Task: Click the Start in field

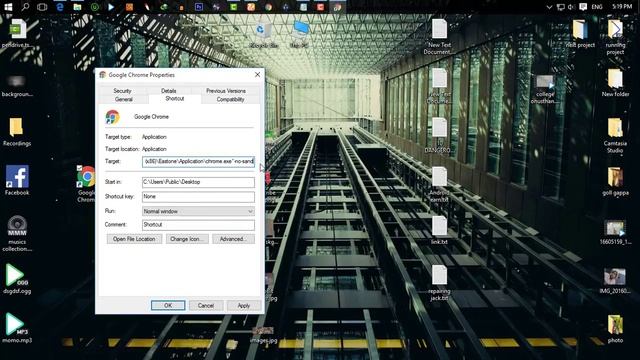Action: [198, 182]
